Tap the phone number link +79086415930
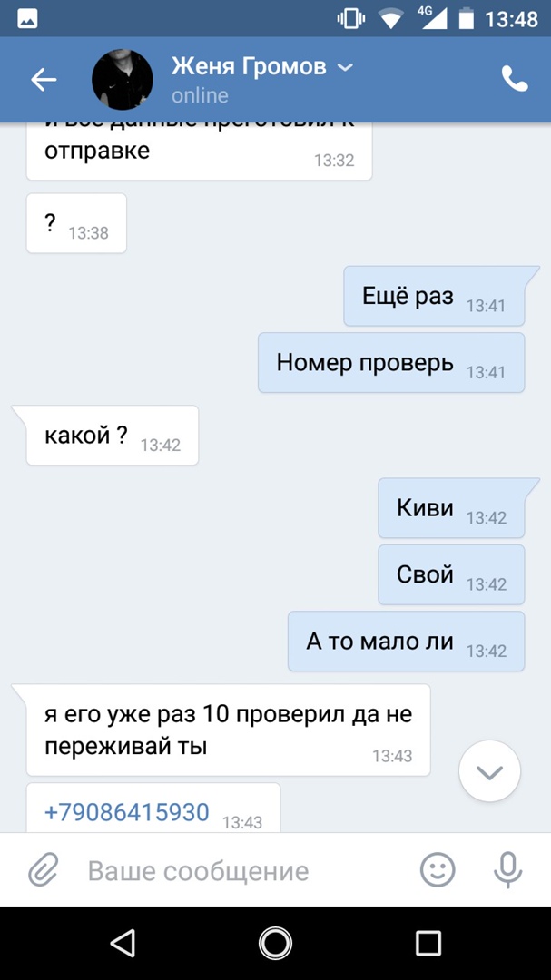 [x=127, y=812]
